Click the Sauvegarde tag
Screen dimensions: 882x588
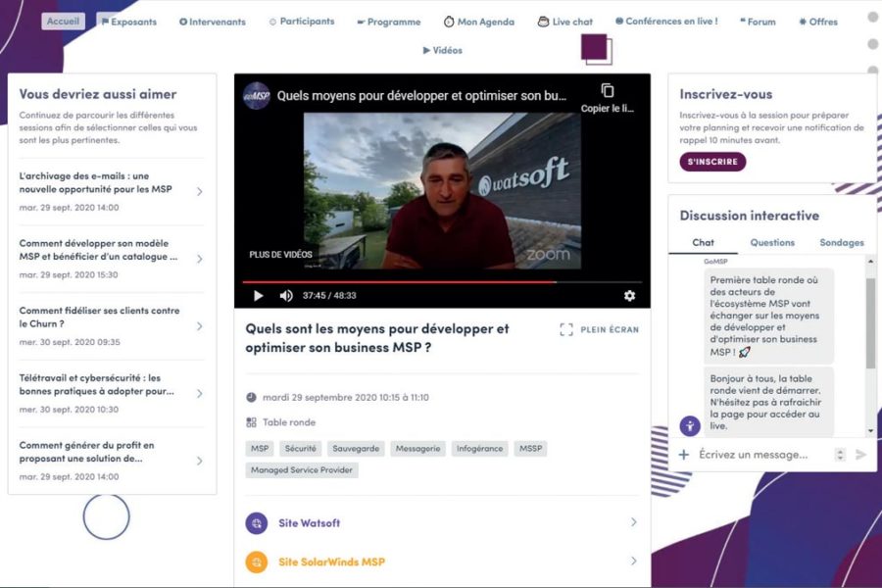click(356, 449)
